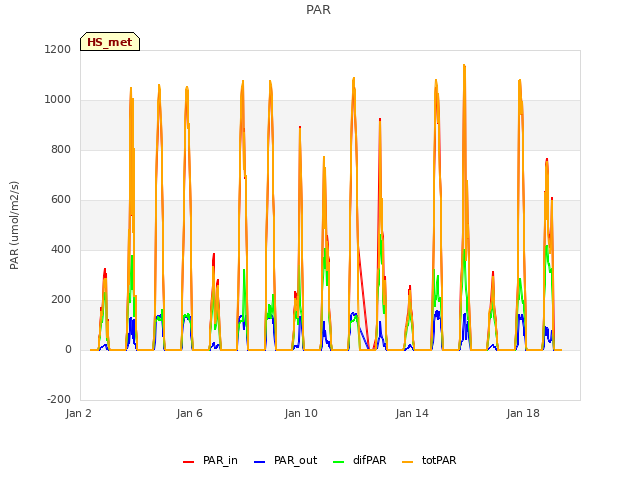This screenshot has height=480, width=640.
Task: Click the 1000 y-axis tick label
Action: click(58, 100)
